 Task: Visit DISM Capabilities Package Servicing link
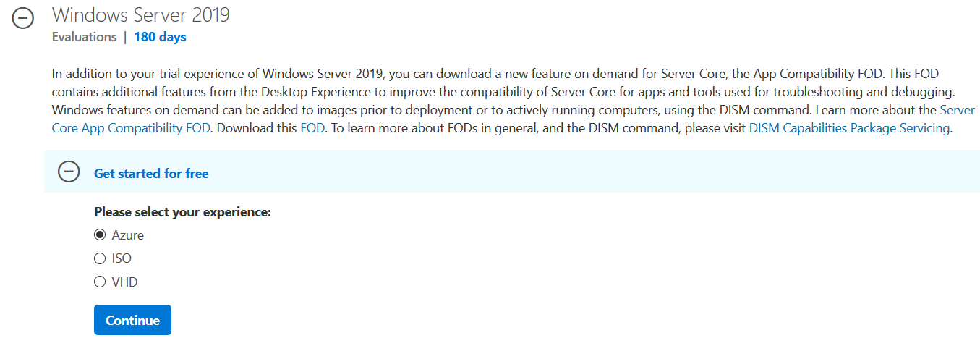click(x=849, y=128)
